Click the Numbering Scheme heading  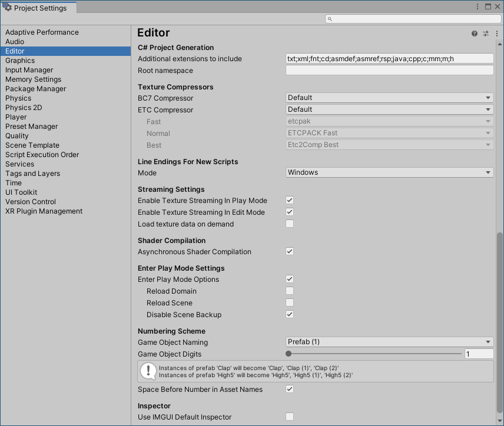171,331
